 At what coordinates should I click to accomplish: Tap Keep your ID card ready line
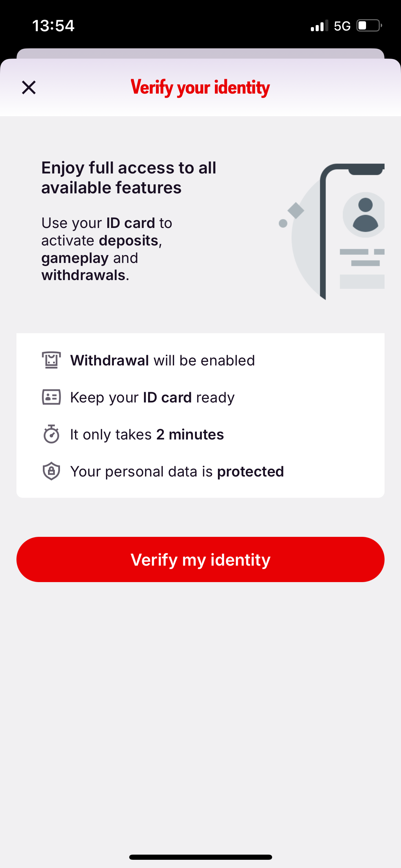coord(153,398)
